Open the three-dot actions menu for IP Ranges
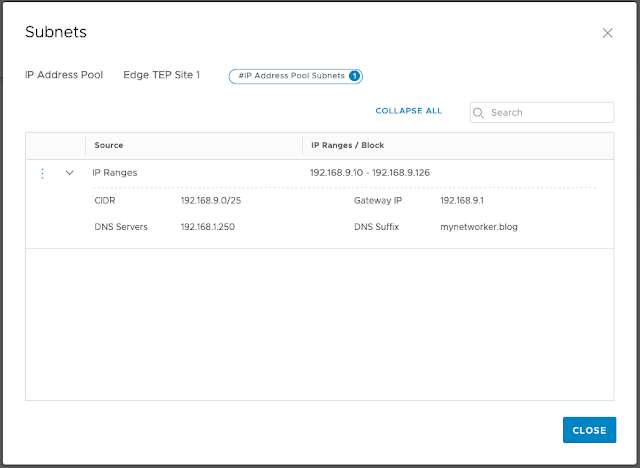 pos(42,173)
